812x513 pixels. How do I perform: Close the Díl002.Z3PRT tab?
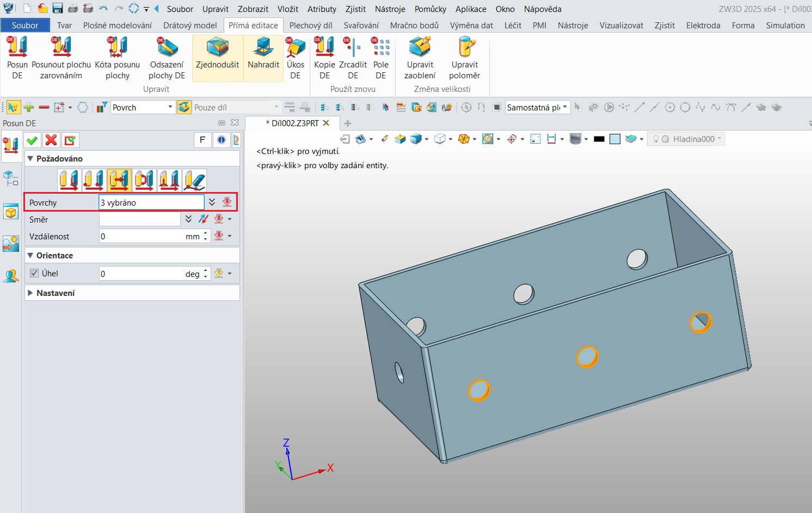(327, 123)
